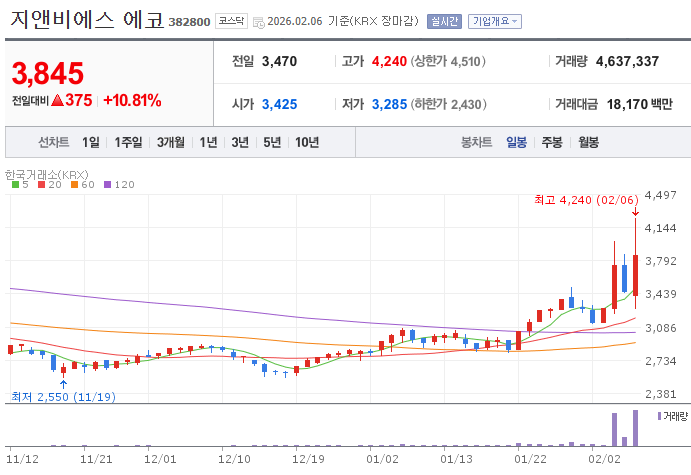Viewport: 691px width, 475px height.
Task: Select the 1주일 line chart tab
Action: [128, 142]
